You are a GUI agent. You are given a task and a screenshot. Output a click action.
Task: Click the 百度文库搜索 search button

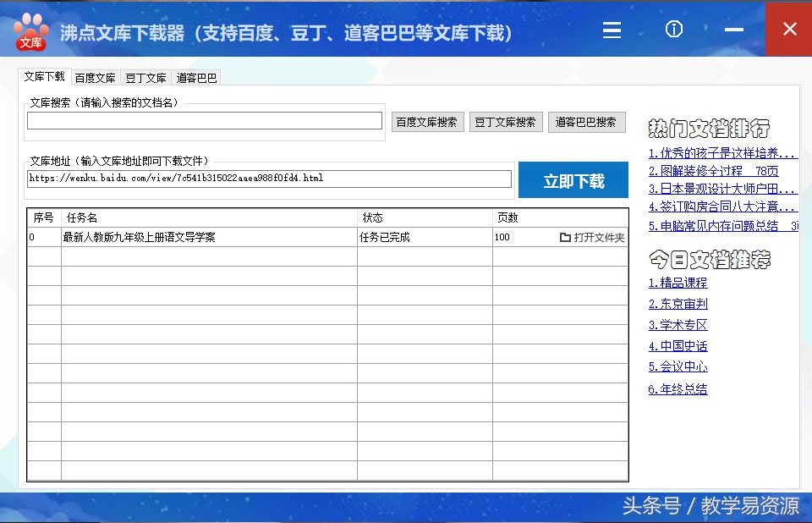click(x=427, y=121)
